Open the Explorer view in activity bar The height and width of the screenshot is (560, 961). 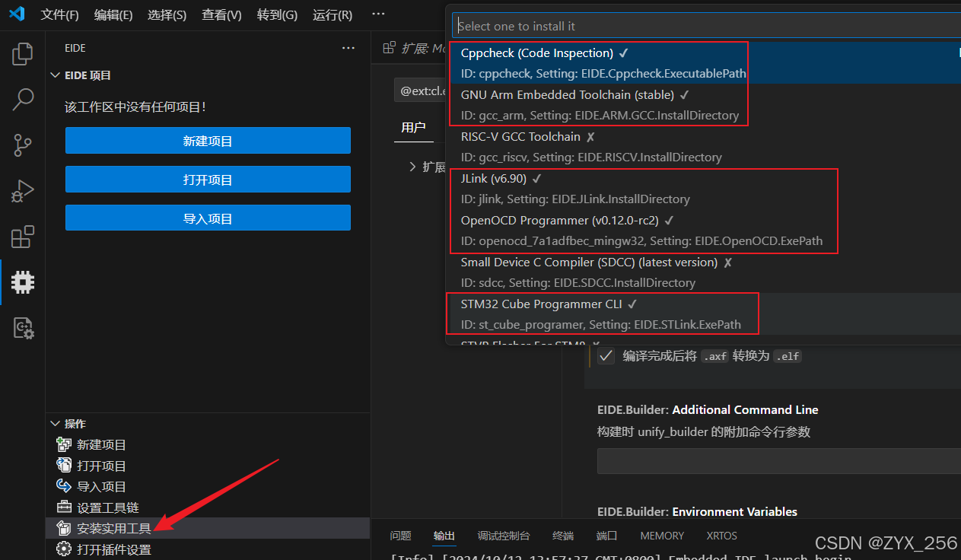[x=23, y=54]
